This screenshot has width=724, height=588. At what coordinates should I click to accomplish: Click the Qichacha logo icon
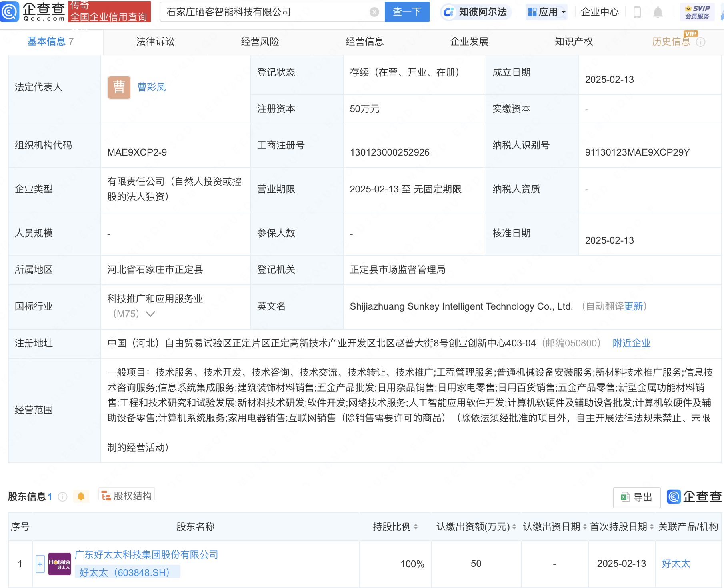point(10,12)
